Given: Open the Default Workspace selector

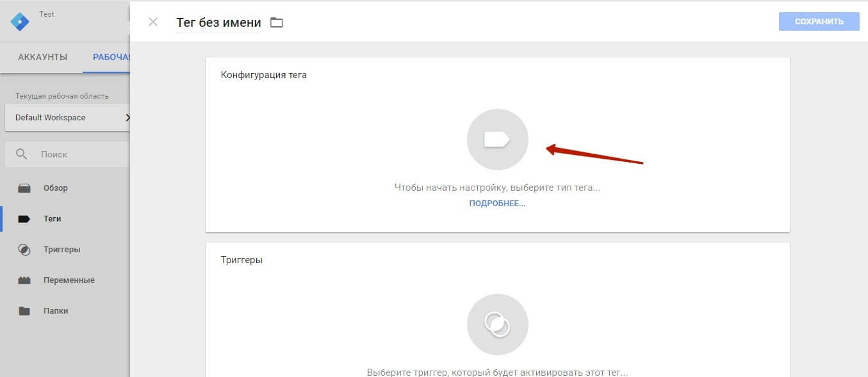Looking at the screenshot, I should pyautogui.click(x=67, y=118).
